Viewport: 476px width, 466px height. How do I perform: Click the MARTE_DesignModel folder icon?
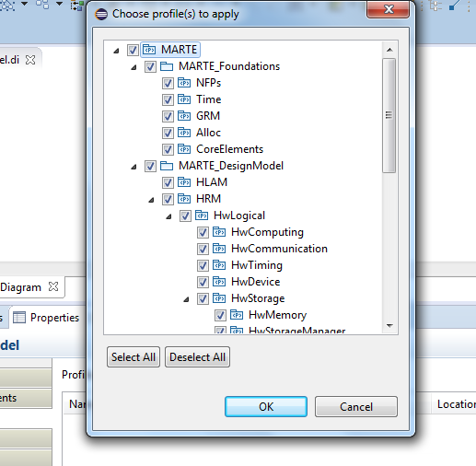(x=167, y=166)
